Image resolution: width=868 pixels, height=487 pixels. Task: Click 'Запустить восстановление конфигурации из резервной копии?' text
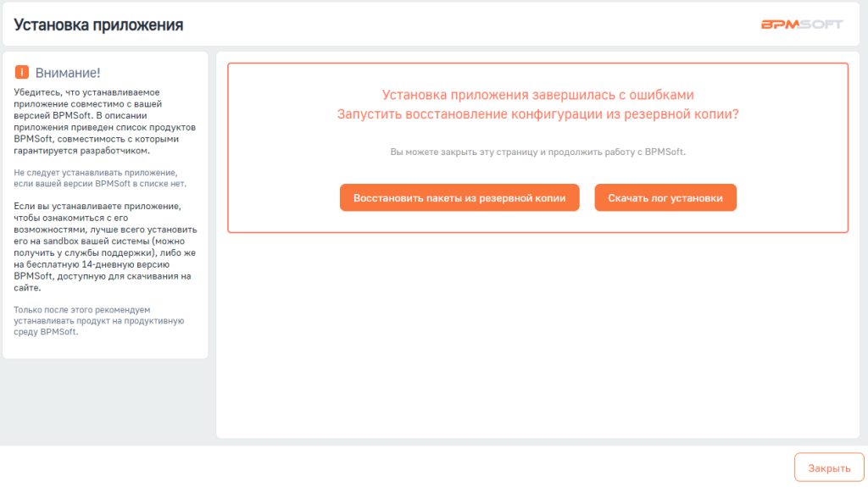point(537,114)
